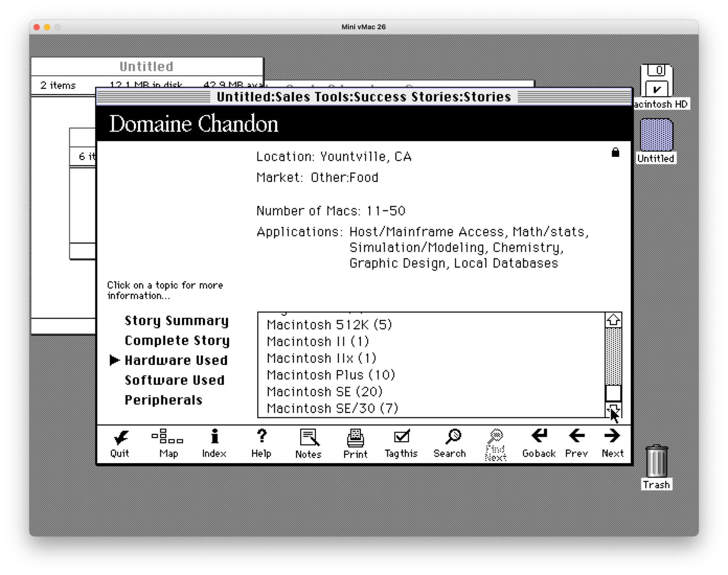Open the Index icon

point(214,443)
